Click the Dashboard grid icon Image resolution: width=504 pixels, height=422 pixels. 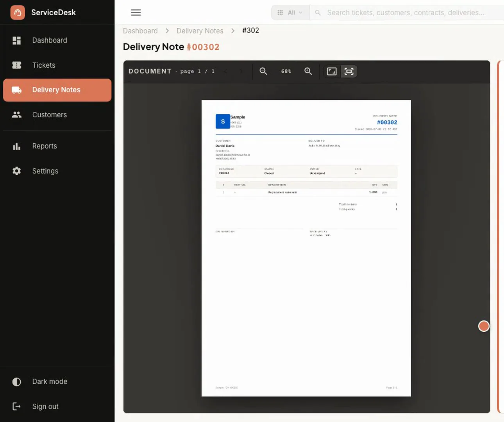[17, 40]
